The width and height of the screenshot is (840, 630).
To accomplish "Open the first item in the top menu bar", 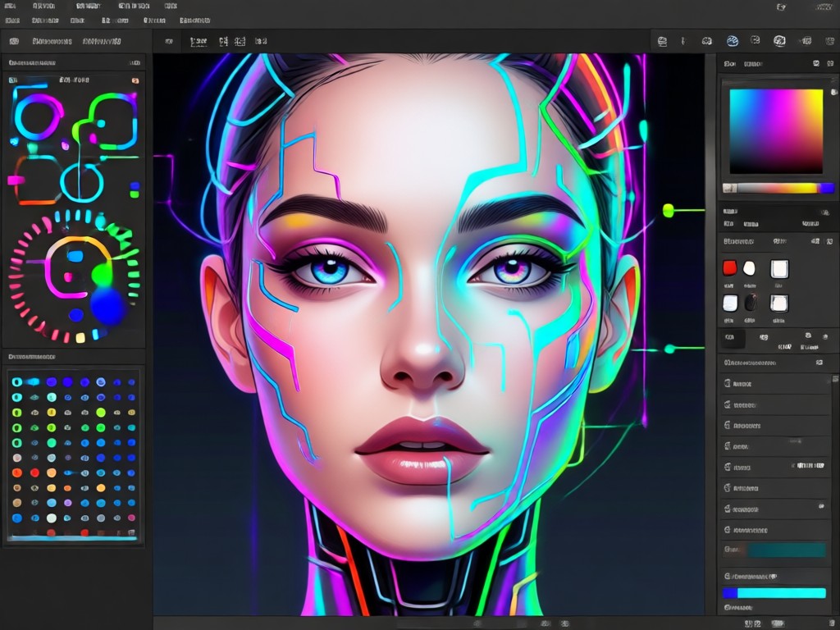I will pos(10,6).
